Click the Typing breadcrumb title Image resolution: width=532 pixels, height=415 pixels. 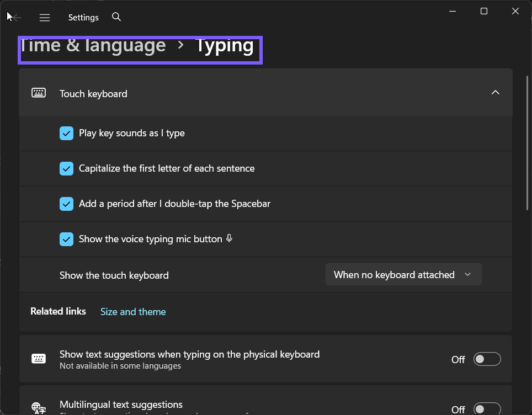(224, 46)
